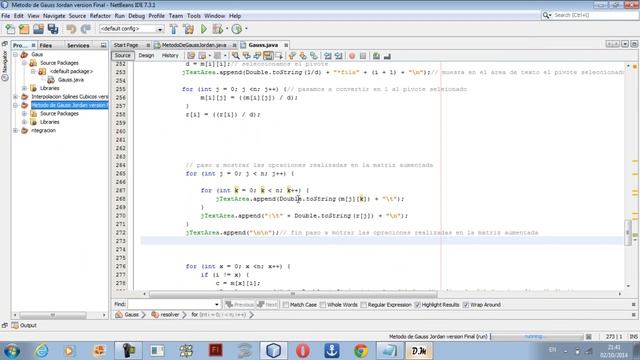Viewport: 640px width, 360px height.
Task: Click the Open Project toolbar icon
Action: [x=38, y=29]
